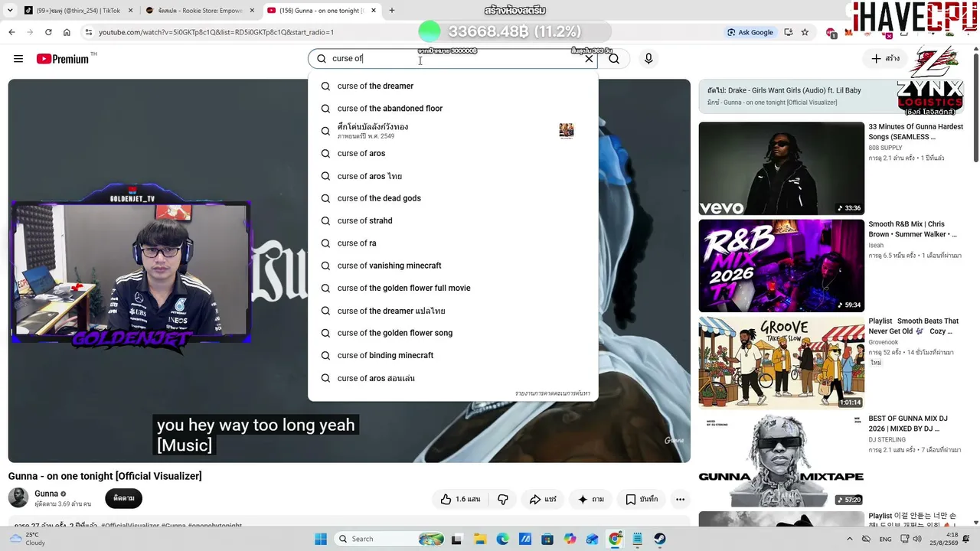Save video with the บันทึก bookmark button
Viewport: 980px width, 551px height.
pyautogui.click(x=641, y=499)
